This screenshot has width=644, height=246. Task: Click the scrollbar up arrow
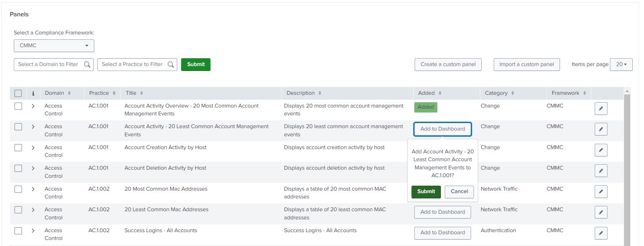(x=627, y=91)
